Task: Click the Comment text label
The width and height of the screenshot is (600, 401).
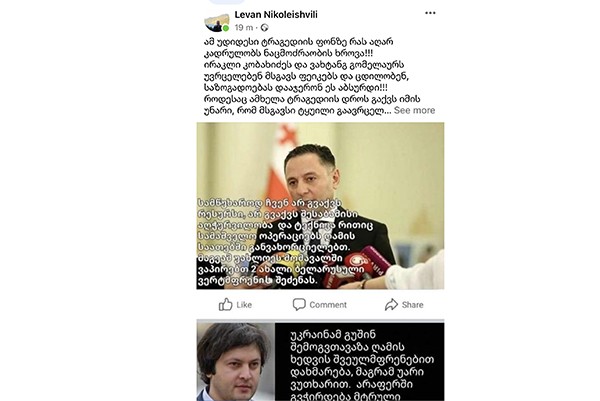Action: point(328,305)
